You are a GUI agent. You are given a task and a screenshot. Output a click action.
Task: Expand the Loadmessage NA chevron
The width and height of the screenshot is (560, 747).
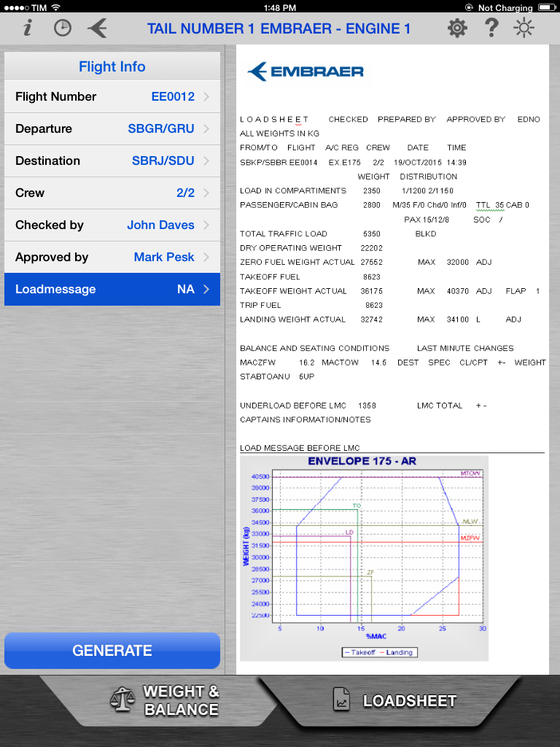point(206,289)
